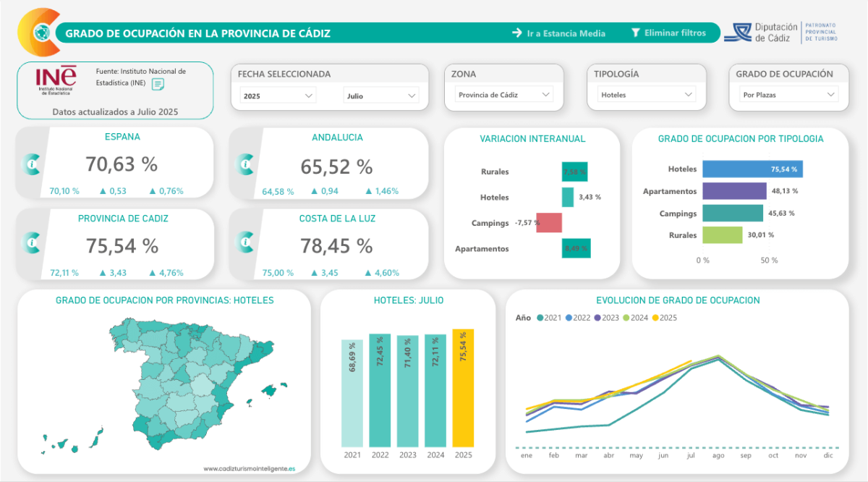Click the info icon on PROVINCIA DE CADIZ card

click(32, 244)
